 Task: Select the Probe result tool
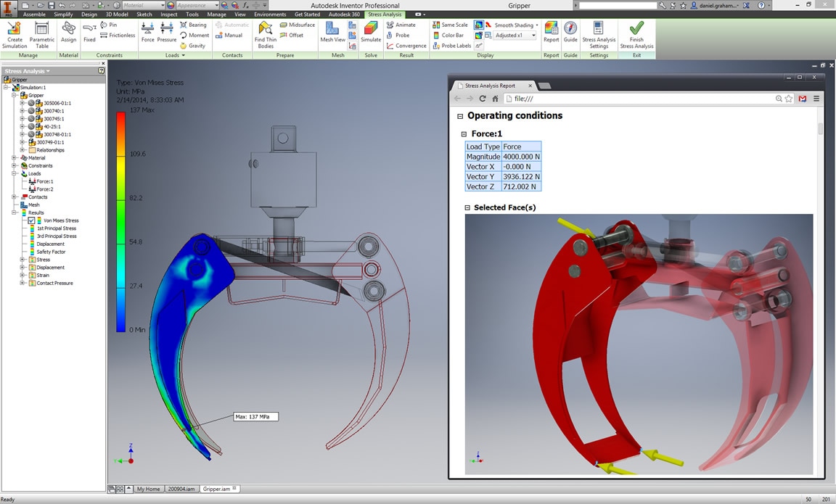pyautogui.click(x=398, y=35)
